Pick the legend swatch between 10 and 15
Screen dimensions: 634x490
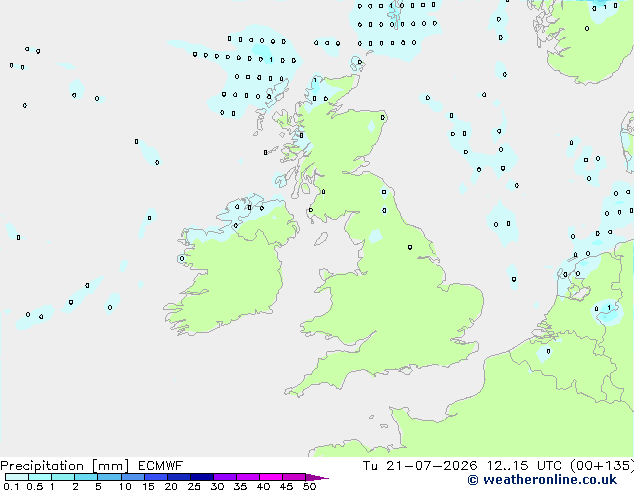133,477
